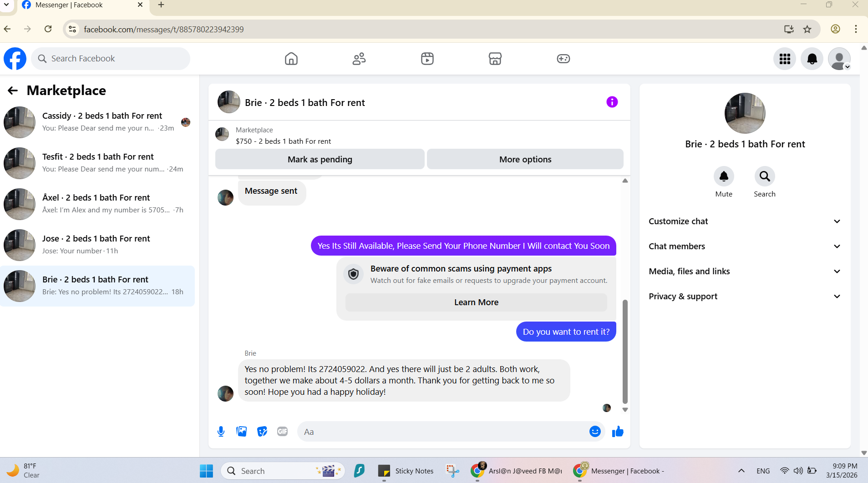The height and width of the screenshot is (483, 868).
Task: Click the listing photo in chat header
Action: coord(229,102)
